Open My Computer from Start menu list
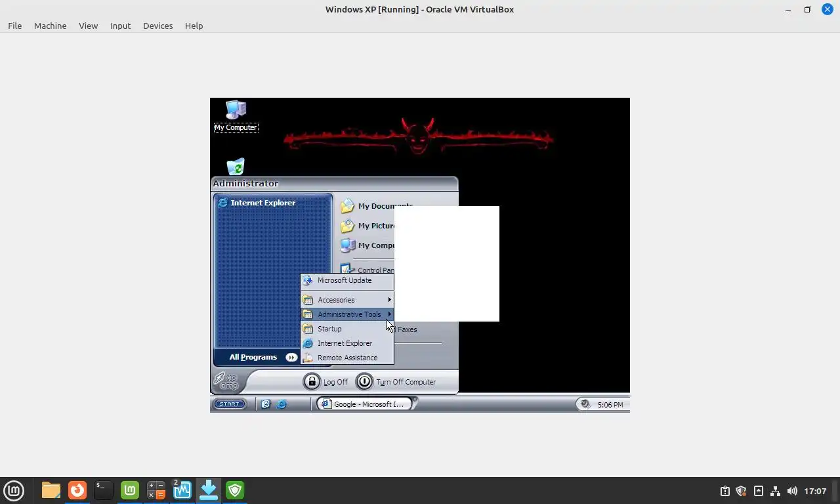Image resolution: width=840 pixels, height=504 pixels. tap(367, 245)
